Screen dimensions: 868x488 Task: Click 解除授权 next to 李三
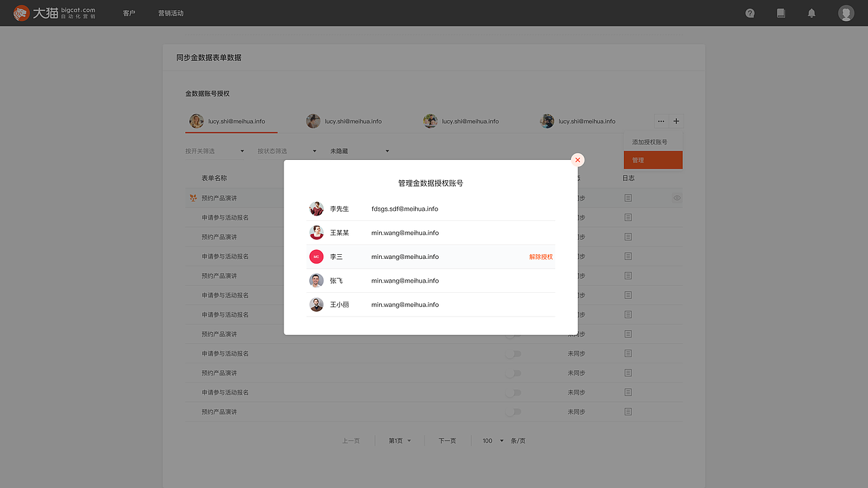pyautogui.click(x=540, y=257)
